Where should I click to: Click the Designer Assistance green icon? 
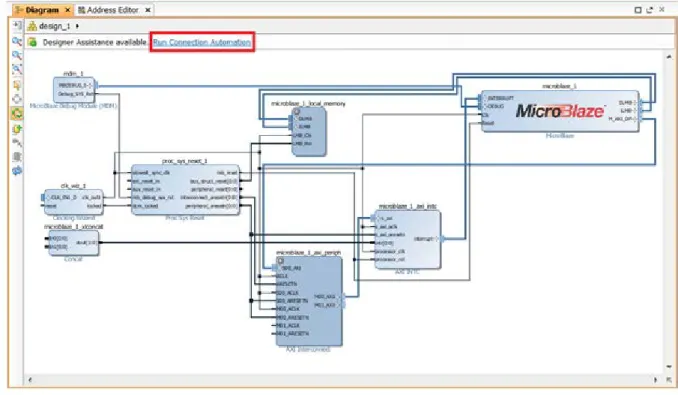click(32, 42)
